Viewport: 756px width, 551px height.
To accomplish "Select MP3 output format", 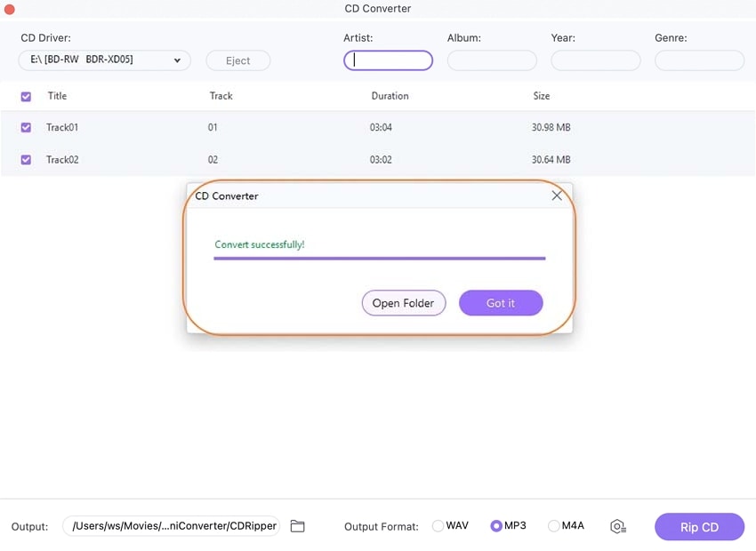I will coord(495,526).
